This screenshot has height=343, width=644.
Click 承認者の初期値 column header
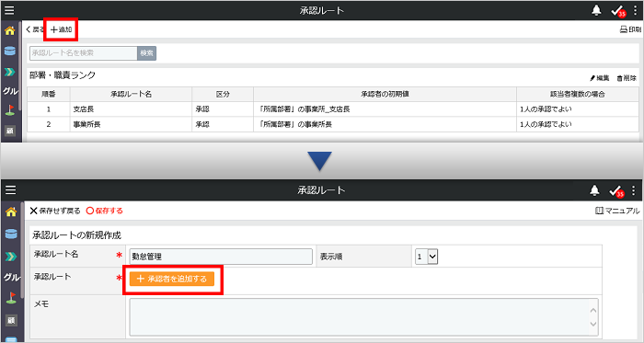[385, 95]
